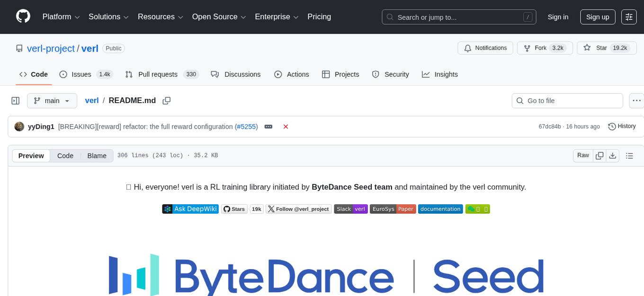Expand commit message ellipsis
The height and width of the screenshot is (296, 644).
tap(268, 127)
